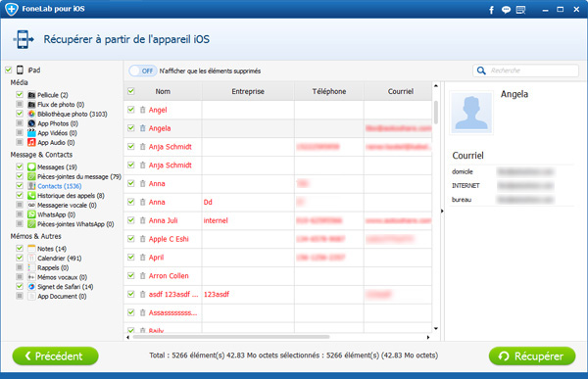Sort by the Courriel column header
Image resolution: width=588 pixels, height=379 pixels.
pyautogui.click(x=398, y=91)
